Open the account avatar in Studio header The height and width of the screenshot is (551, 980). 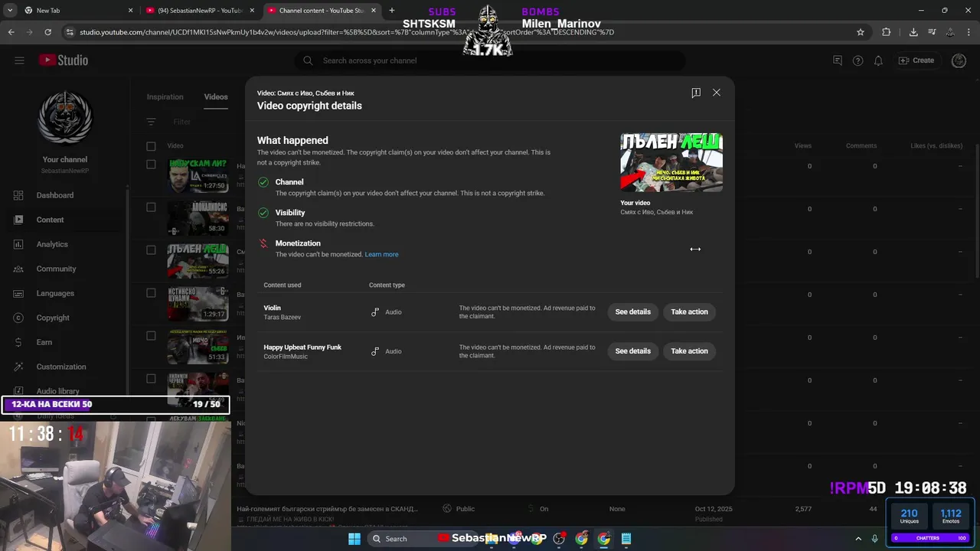(959, 60)
